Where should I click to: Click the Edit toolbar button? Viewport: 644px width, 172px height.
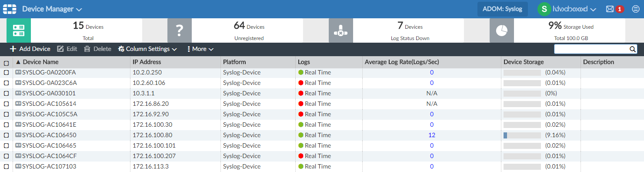coord(67,49)
